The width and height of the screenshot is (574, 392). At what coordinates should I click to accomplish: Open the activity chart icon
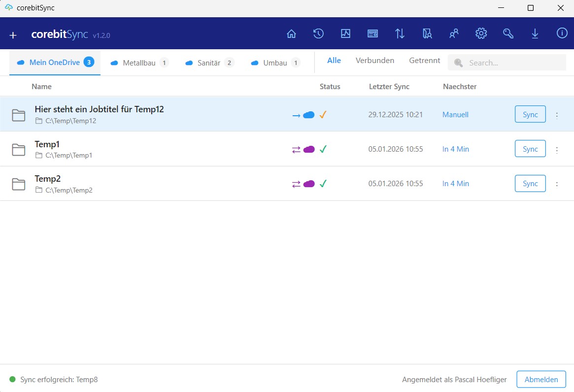(x=345, y=33)
